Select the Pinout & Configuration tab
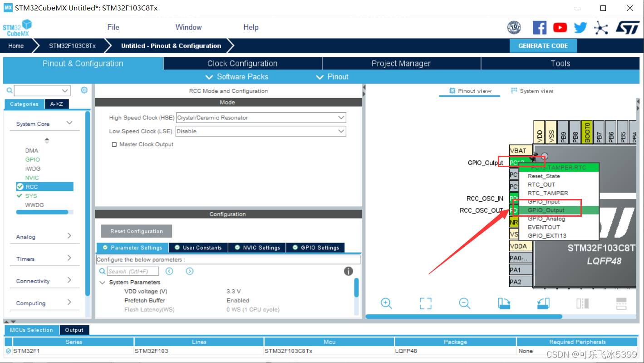This screenshot has width=644, height=363. coord(83,64)
